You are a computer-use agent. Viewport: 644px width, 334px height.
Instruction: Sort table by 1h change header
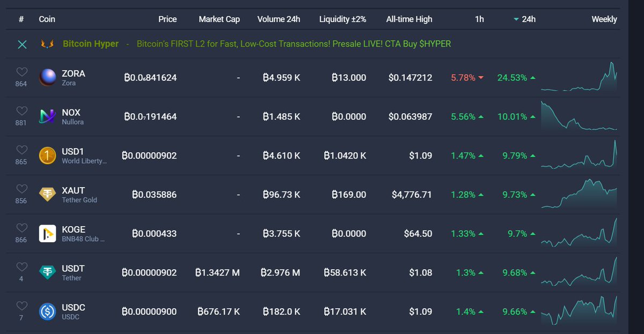479,19
